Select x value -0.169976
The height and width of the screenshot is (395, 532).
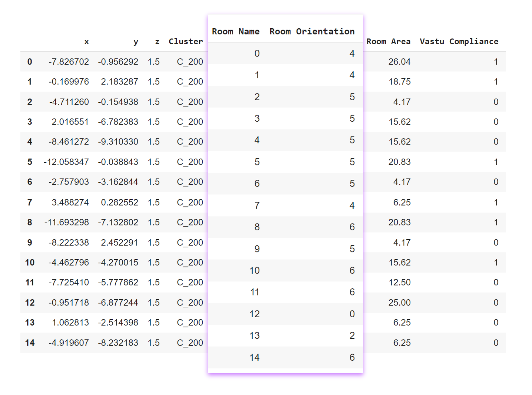click(68, 82)
